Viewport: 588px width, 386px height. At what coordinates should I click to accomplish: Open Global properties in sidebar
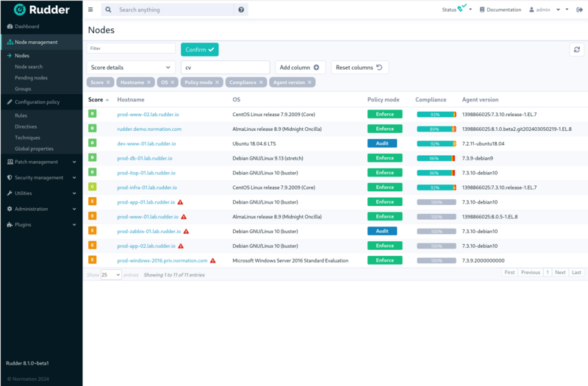34,149
